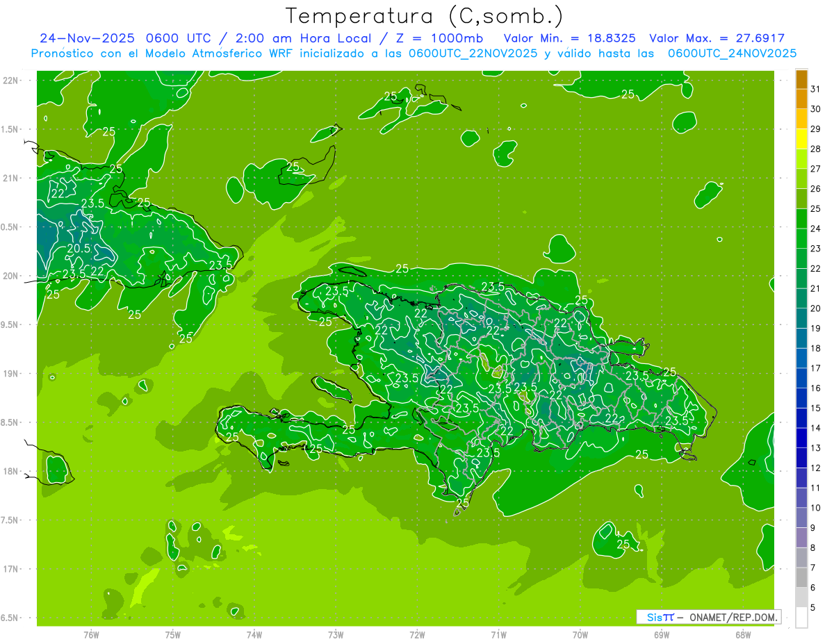Click the 18N latitude axis label
This screenshot has width=834, height=644.
pos(10,471)
